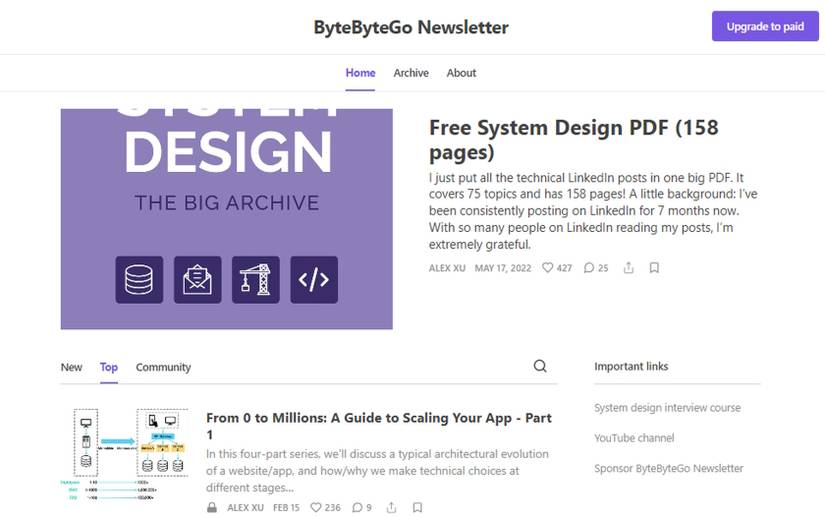This screenshot has height=518, width=825.
Task: Like the From 0 to Millions post
Action: [x=325, y=507]
